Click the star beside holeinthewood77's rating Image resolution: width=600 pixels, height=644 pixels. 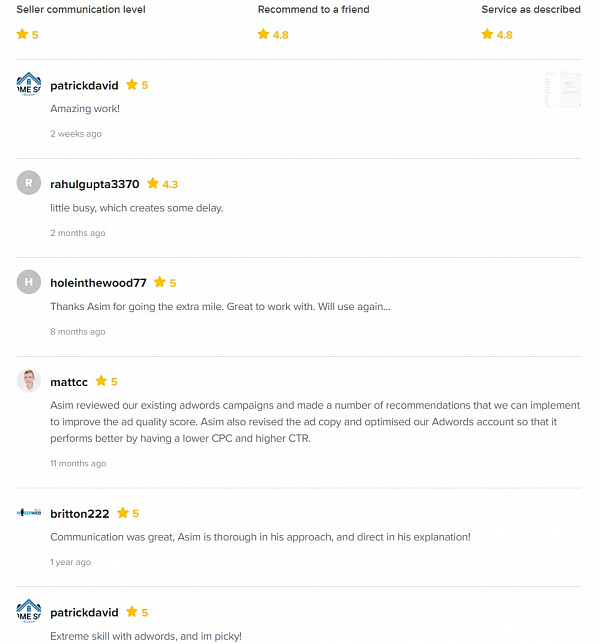click(x=159, y=282)
